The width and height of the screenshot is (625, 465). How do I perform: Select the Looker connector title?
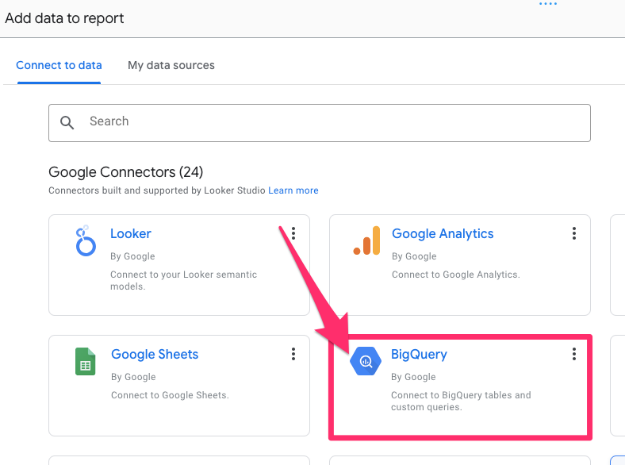(131, 234)
